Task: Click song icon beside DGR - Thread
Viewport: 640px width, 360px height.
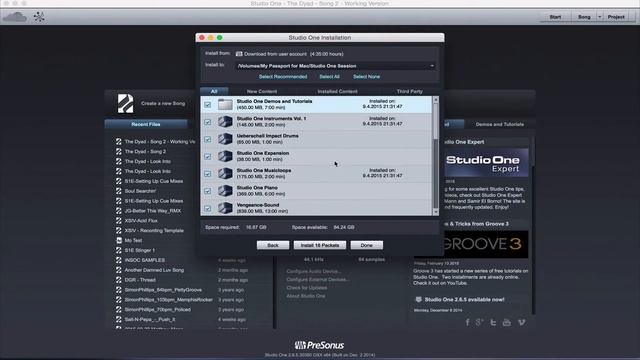Action: [119, 280]
